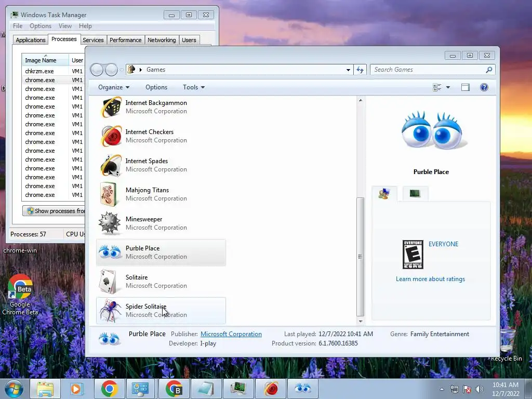Select the Mahjong Titans tile icon
This screenshot has width=532, height=399.
pyautogui.click(x=109, y=194)
